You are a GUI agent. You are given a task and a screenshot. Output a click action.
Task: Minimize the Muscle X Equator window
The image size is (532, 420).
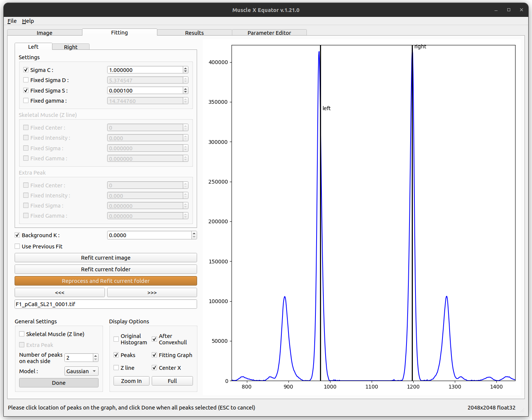coord(496,10)
